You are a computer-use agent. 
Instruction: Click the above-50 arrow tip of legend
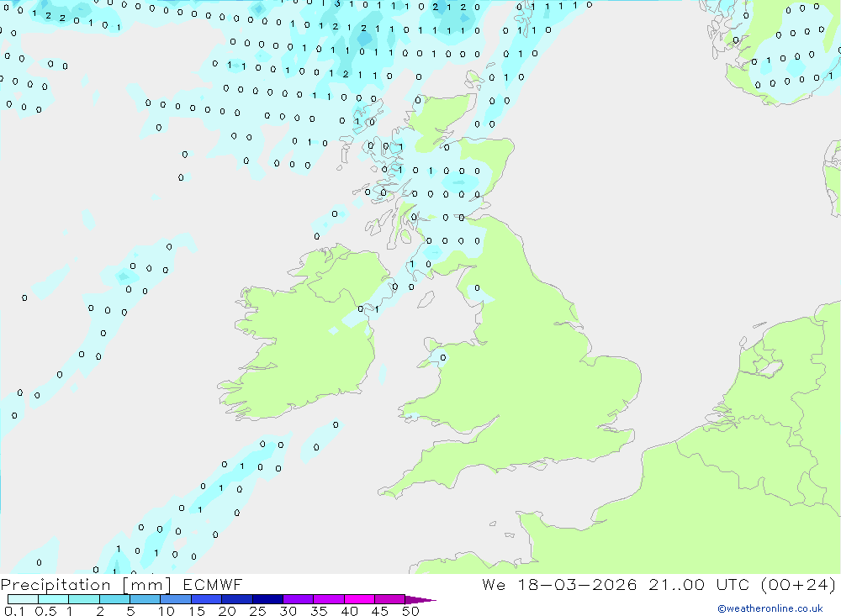[x=421, y=600]
